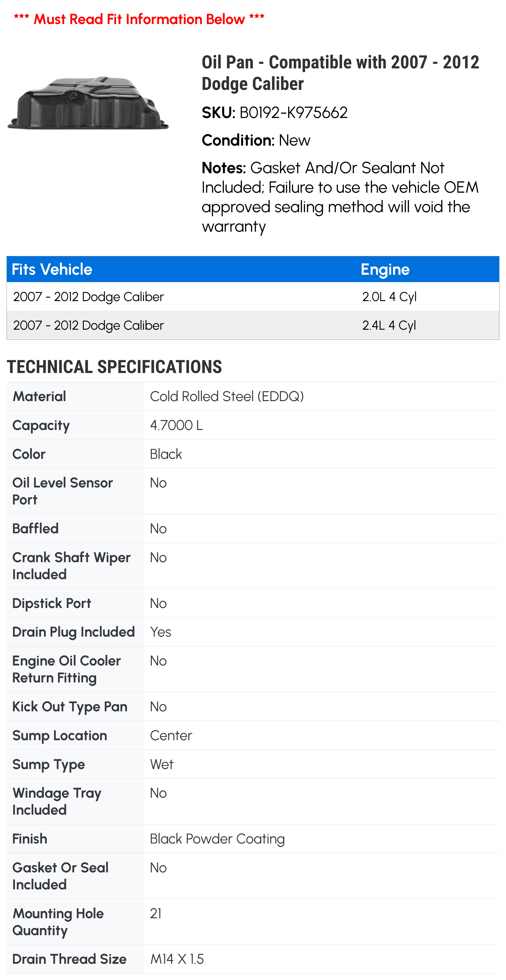The image size is (506, 980).
Task: Click the 'Condition: New' line
Action: coord(256,140)
